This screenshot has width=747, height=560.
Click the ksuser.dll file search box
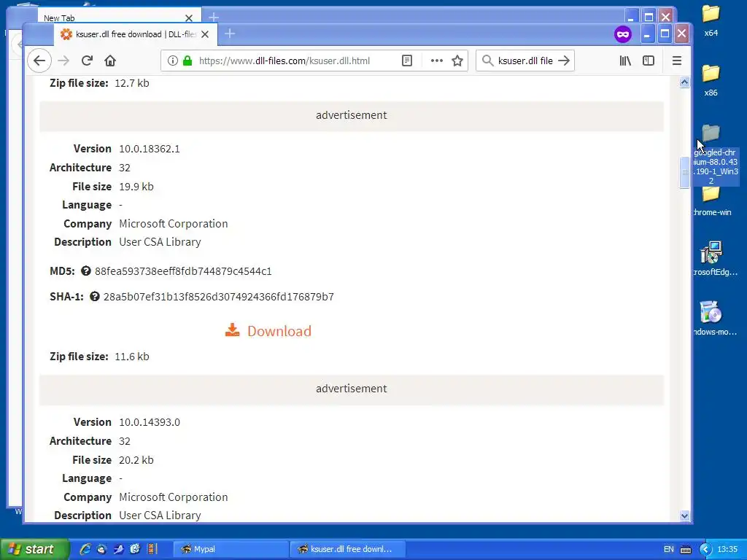[x=525, y=61]
